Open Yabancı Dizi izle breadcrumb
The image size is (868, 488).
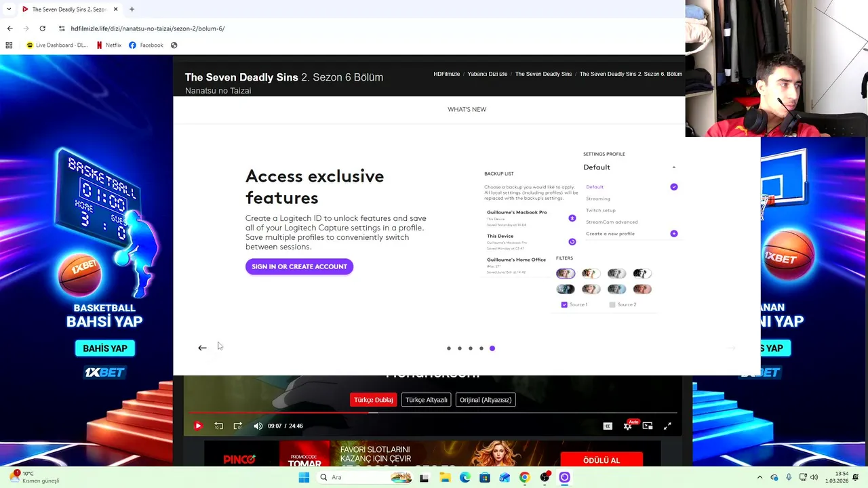click(488, 74)
